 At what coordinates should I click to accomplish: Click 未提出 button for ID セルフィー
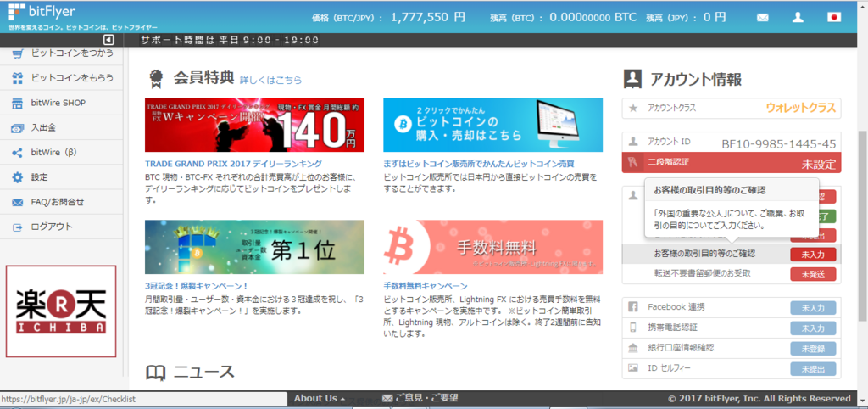click(x=813, y=369)
